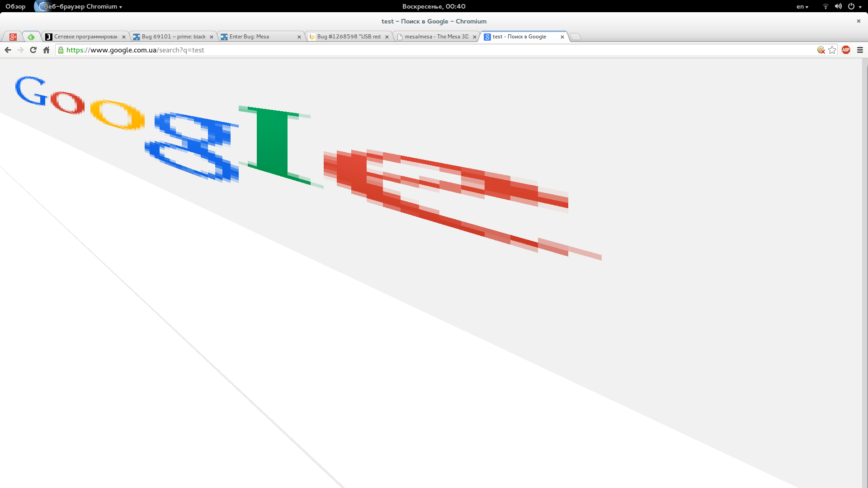
Task: Expand the en keyboard layout dropdown
Action: click(802, 6)
